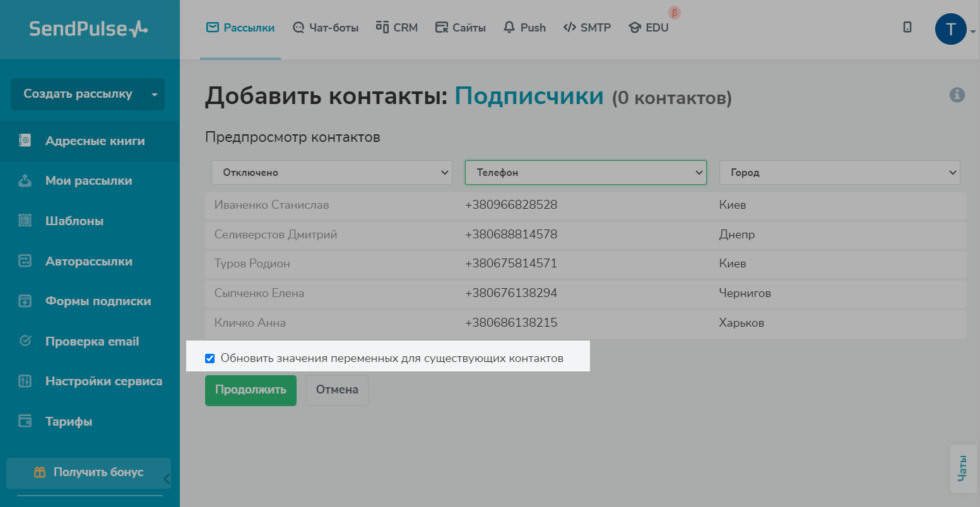Open the CRM tab
The image size is (980, 507).
point(397,28)
